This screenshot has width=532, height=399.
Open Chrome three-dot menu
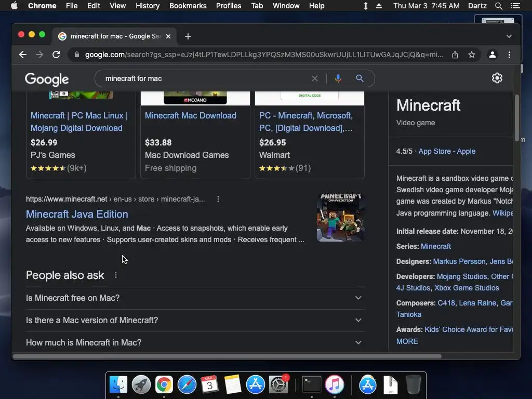[x=509, y=55]
